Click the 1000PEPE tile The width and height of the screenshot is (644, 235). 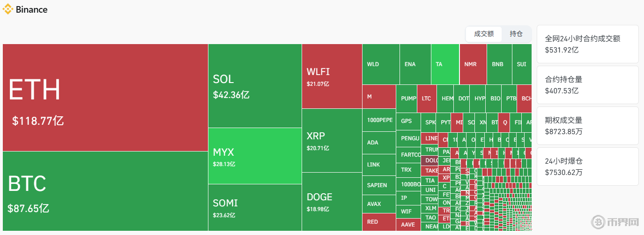(379, 120)
